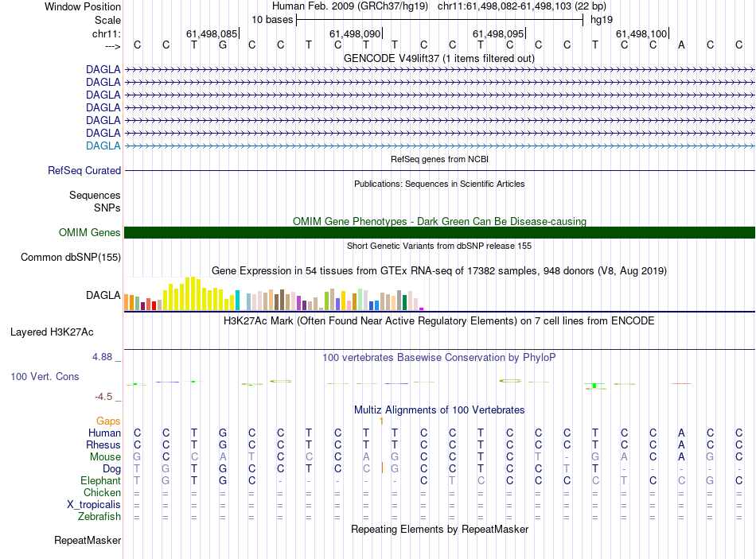This screenshot has height=559, width=756.
Task: Click the magenta bar ending GTEx chart
Action: point(422,309)
